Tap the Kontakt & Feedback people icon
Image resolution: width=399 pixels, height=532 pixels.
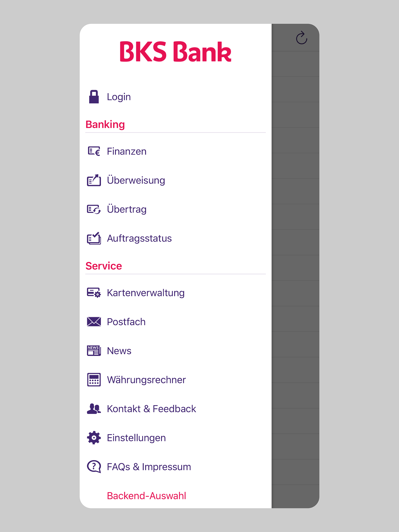coord(94,409)
